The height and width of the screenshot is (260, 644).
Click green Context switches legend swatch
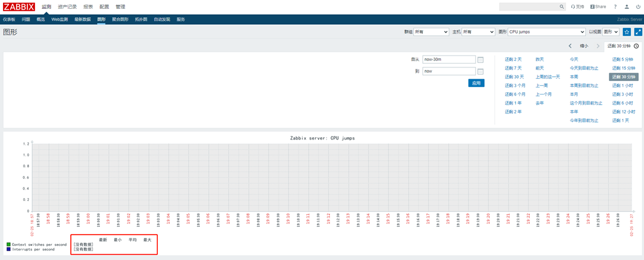[8, 244]
